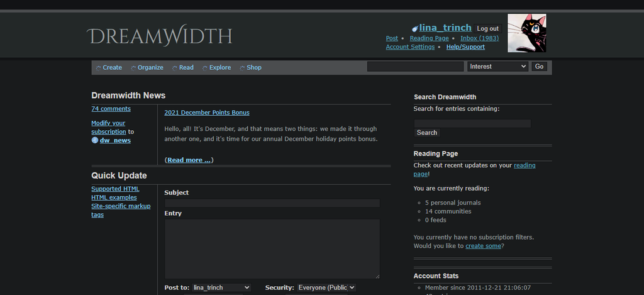Focus the site search box in navigation bar
This screenshot has width=644, height=295.
415,67
